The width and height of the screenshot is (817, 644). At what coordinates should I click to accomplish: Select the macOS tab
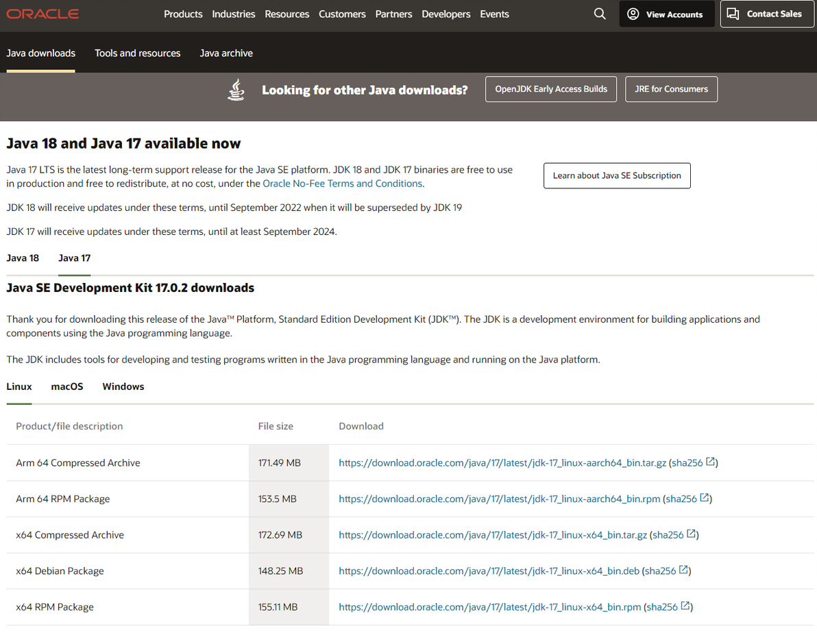67,386
